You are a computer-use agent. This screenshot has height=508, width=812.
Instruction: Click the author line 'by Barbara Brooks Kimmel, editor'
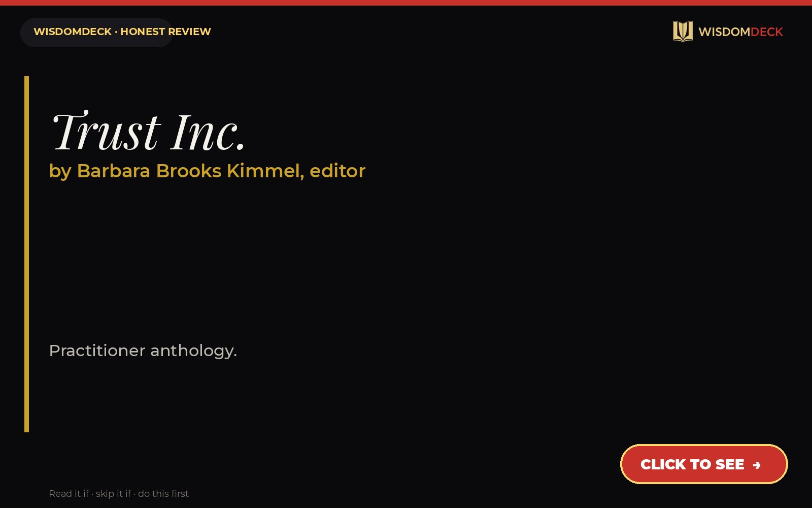(x=207, y=171)
